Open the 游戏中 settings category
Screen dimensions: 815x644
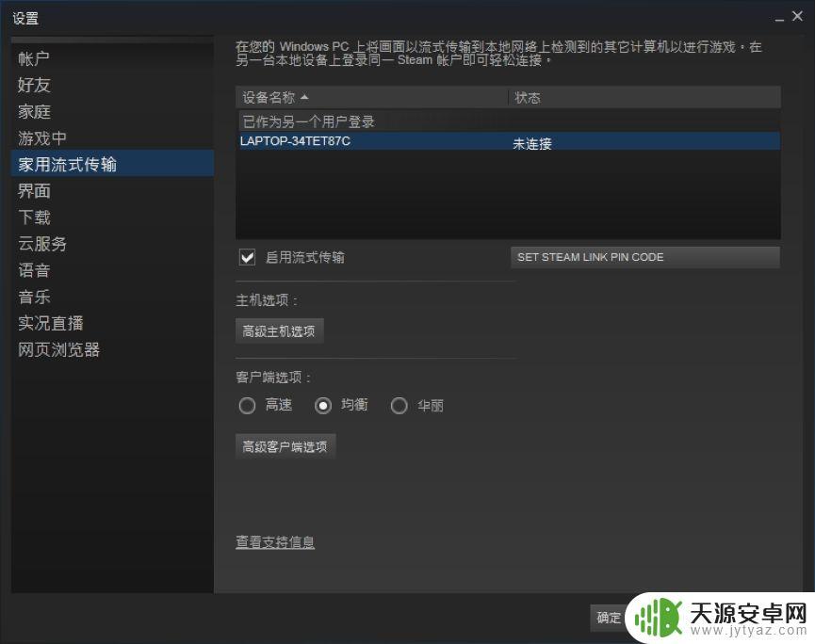pos(112,137)
